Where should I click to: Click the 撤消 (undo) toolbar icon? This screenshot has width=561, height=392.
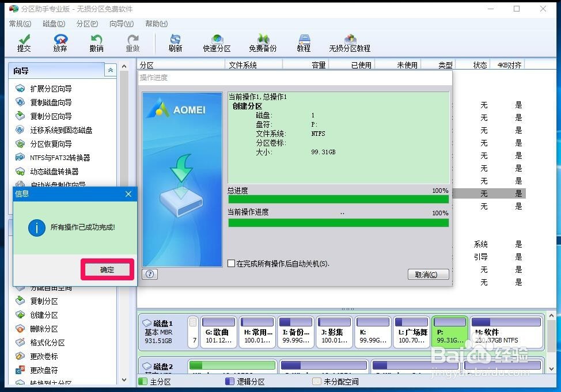coord(96,43)
